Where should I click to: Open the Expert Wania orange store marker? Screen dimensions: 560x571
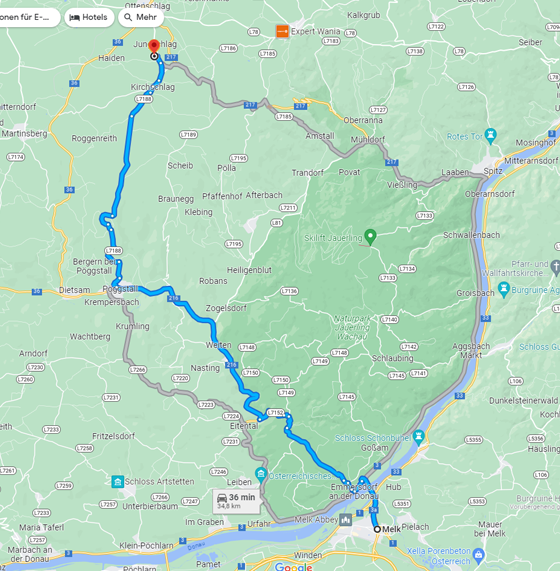282,31
